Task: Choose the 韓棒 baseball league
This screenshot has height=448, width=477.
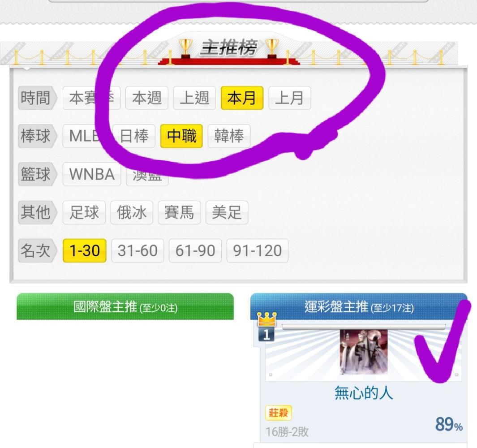Action: [x=229, y=136]
